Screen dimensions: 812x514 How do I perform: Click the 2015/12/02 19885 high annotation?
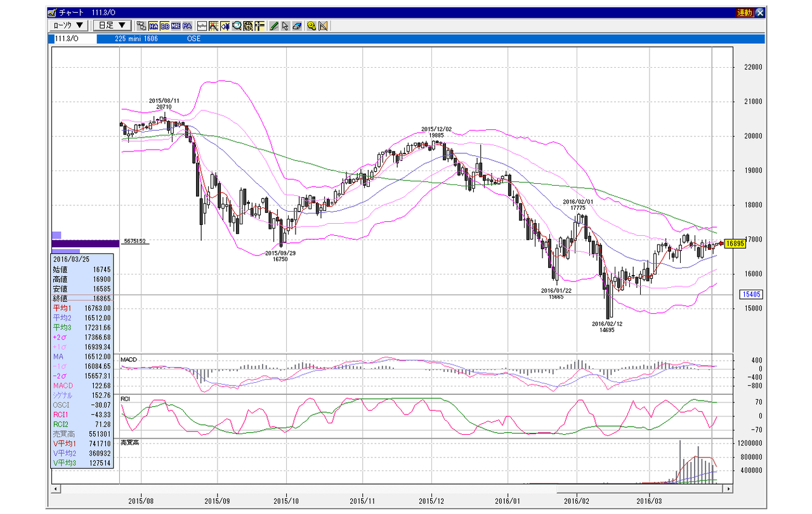(x=436, y=132)
